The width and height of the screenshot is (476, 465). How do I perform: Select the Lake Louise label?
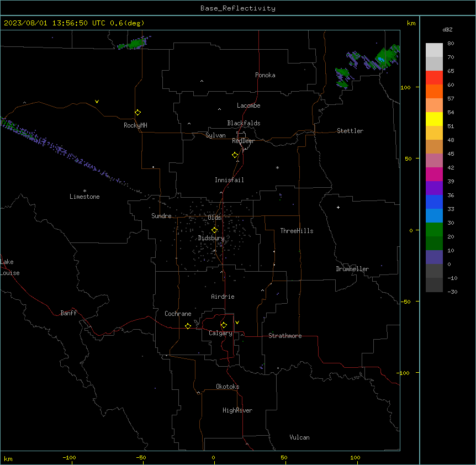coord(9,267)
